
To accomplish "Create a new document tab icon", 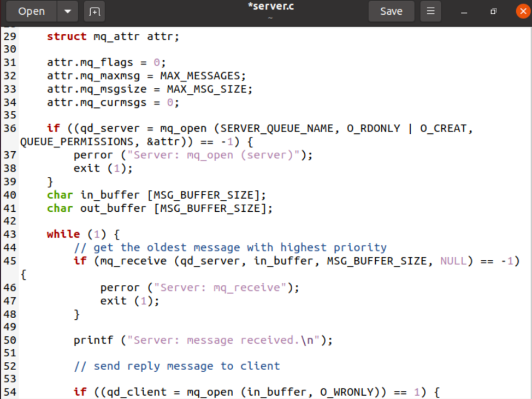I will (94, 11).
